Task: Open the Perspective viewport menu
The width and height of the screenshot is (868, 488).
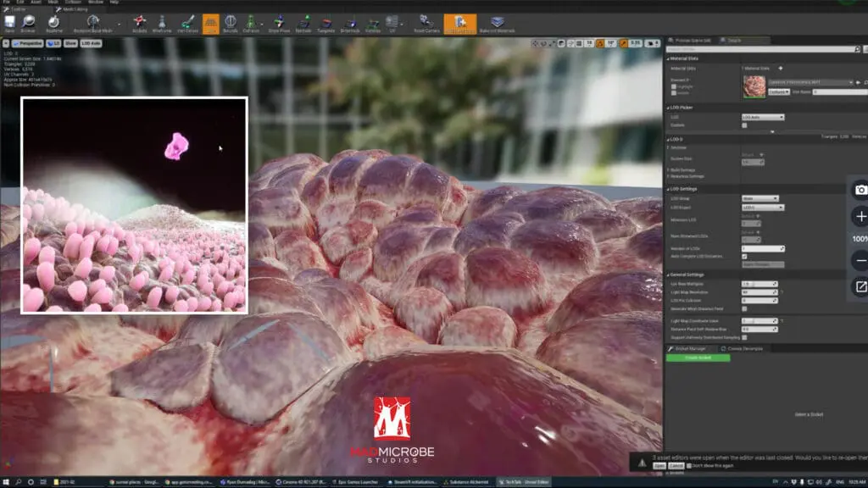Action: point(27,43)
